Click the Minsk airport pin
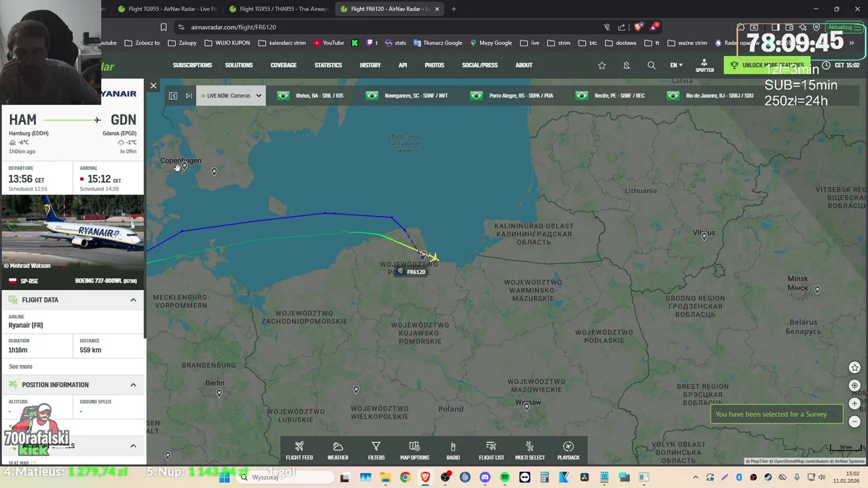Viewport: 868px width, 488px height. pos(817,290)
